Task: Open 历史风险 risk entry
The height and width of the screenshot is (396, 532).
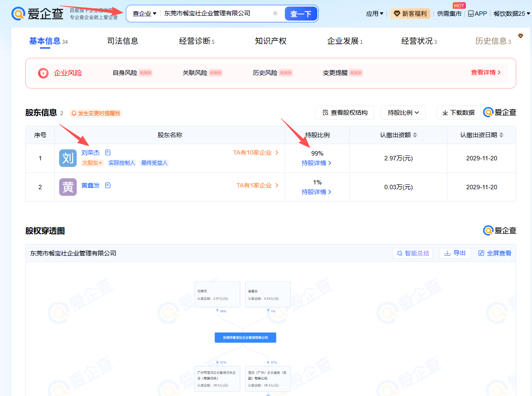Action: tap(273, 73)
